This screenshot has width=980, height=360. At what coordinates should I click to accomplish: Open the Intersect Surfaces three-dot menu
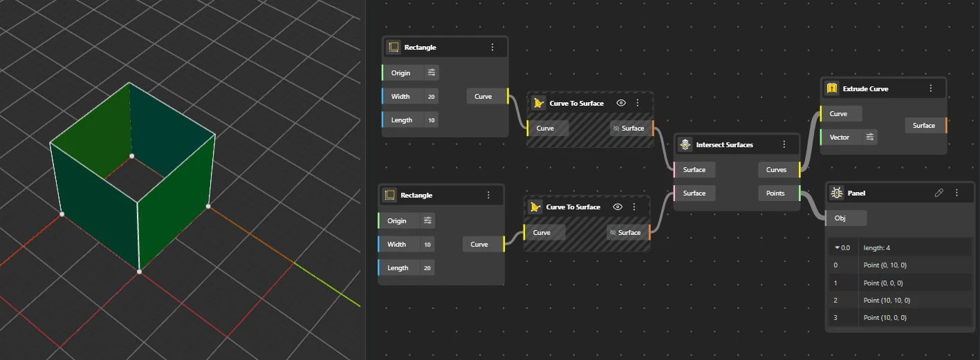pyautogui.click(x=784, y=144)
